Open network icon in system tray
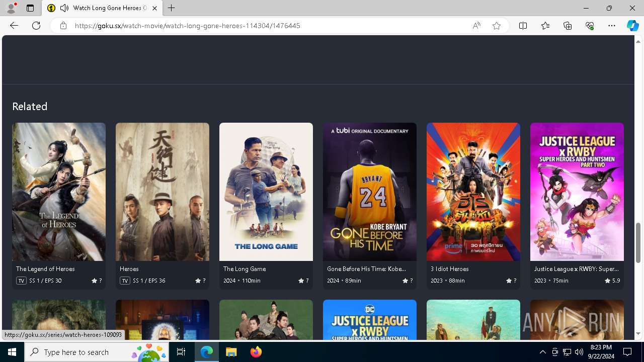Screen dimensions: 644x362 point(567,352)
